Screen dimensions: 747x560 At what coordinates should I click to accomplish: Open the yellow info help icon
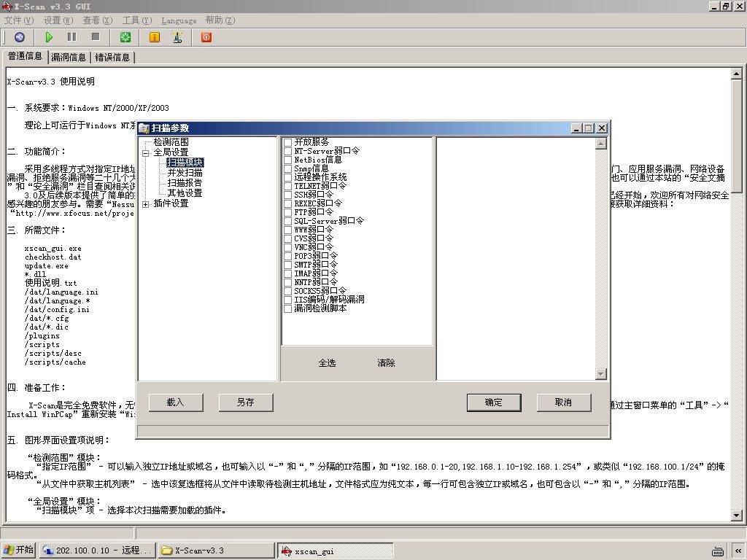point(155,37)
